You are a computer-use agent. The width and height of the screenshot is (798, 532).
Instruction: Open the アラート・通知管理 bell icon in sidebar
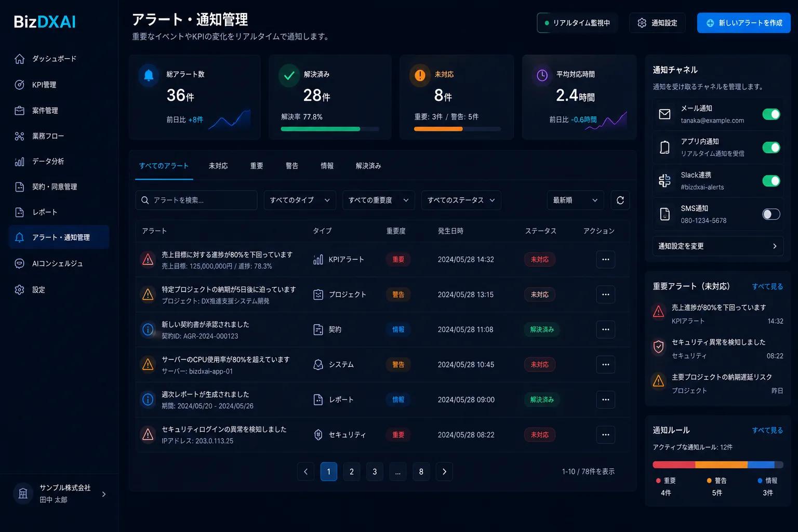click(x=20, y=237)
